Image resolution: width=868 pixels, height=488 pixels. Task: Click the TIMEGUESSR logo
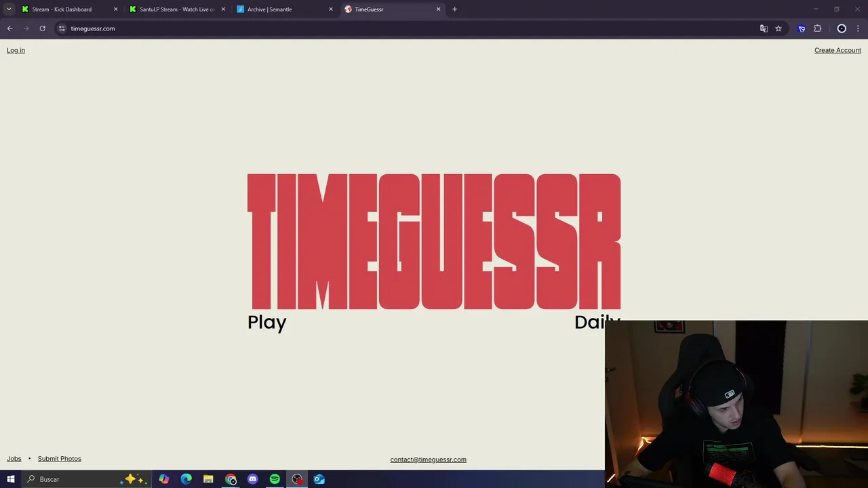tap(434, 241)
